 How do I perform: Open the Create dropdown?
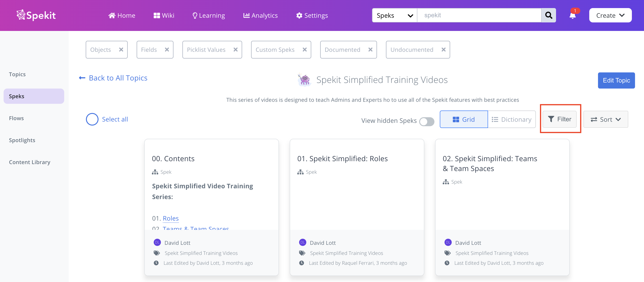click(610, 15)
